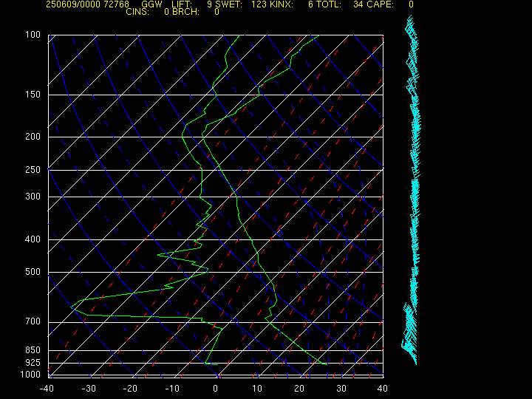Select the BRCH value 0

tap(216, 12)
